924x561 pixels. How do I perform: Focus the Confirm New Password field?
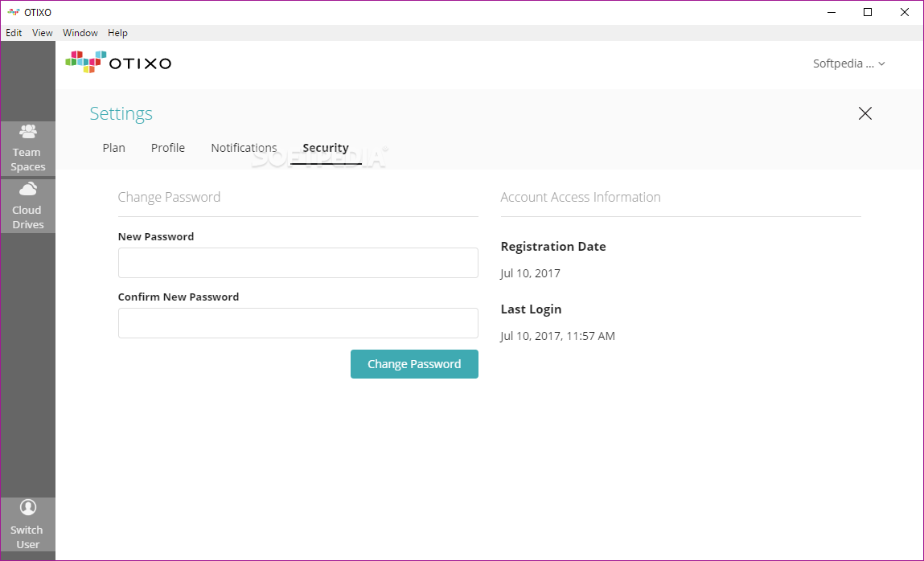click(x=298, y=323)
